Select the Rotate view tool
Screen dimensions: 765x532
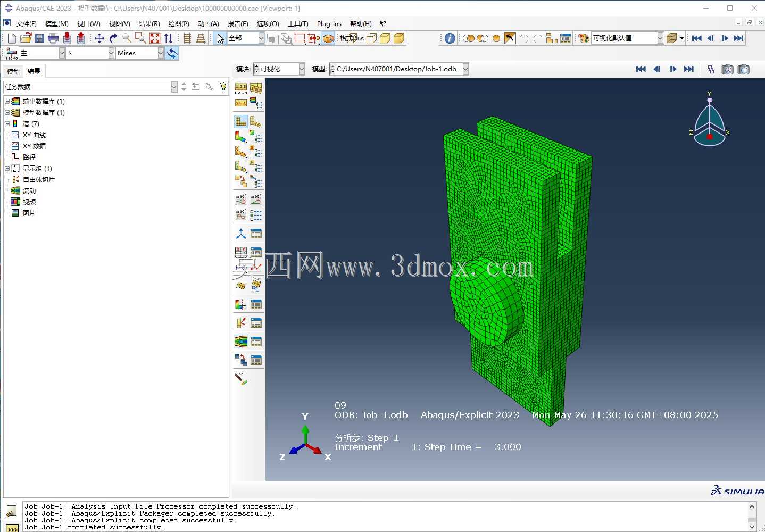click(x=113, y=38)
